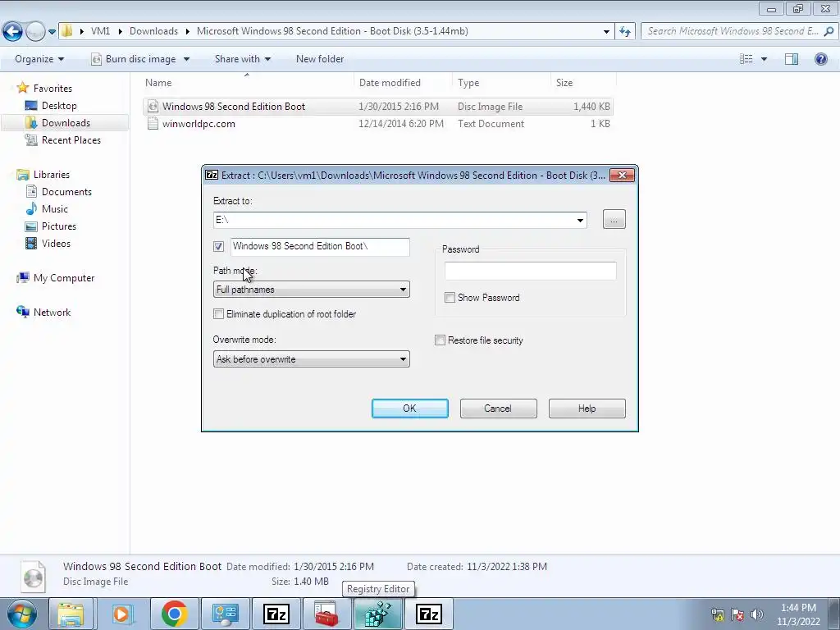Screen dimensions: 840x630
Task: Select Favorites in the navigation pane
Action: [52, 89]
